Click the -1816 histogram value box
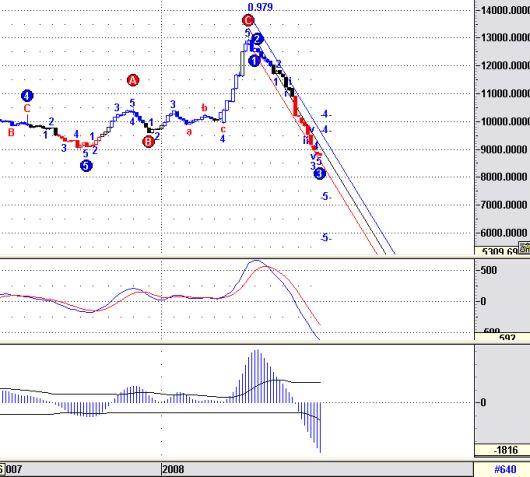Viewport: 530px width, 477px height. [502, 450]
